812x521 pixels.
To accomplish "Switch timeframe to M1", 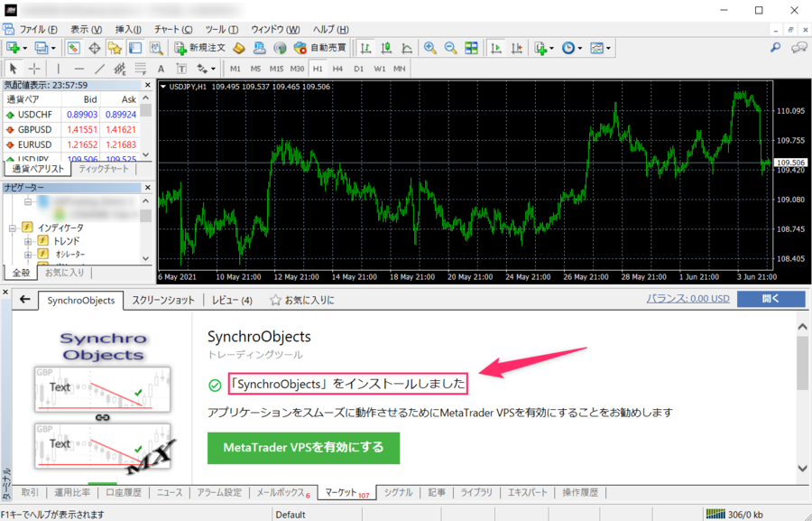I will click(235, 69).
